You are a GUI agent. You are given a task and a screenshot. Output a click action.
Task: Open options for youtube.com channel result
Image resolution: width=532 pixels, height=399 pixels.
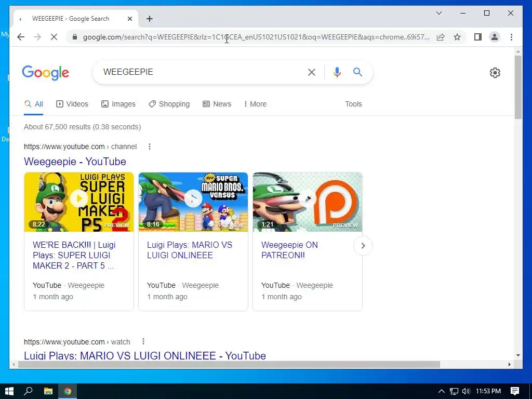[x=150, y=147]
